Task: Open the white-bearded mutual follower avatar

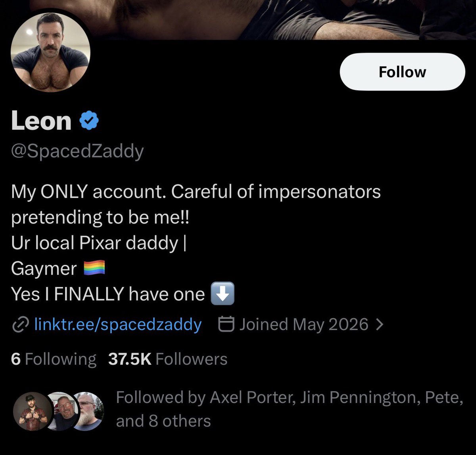Action: click(x=89, y=411)
